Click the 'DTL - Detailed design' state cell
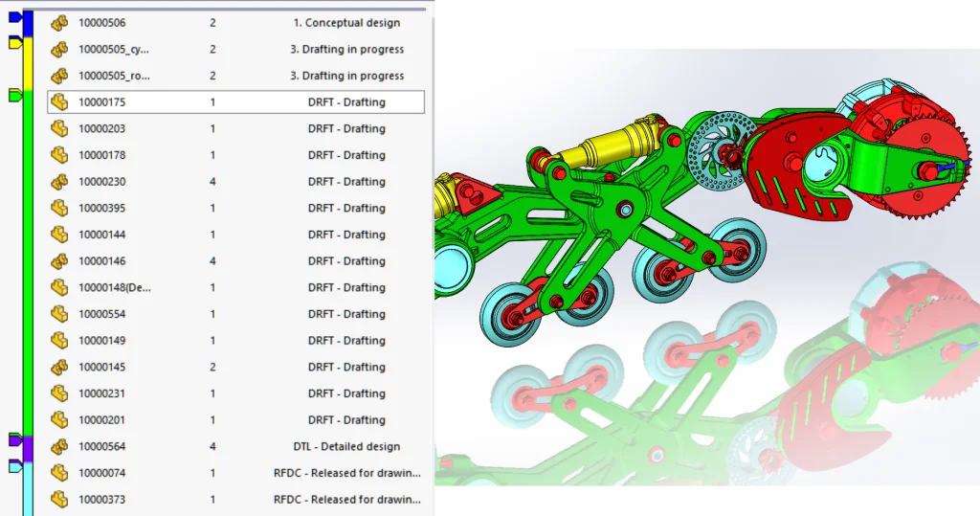980x516 pixels. [346, 446]
